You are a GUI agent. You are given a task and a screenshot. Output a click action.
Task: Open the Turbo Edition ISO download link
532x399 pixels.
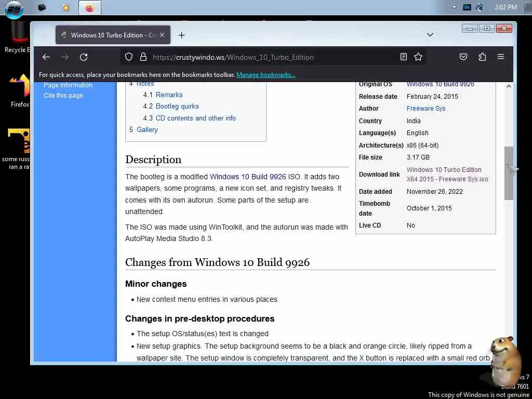tap(447, 175)
